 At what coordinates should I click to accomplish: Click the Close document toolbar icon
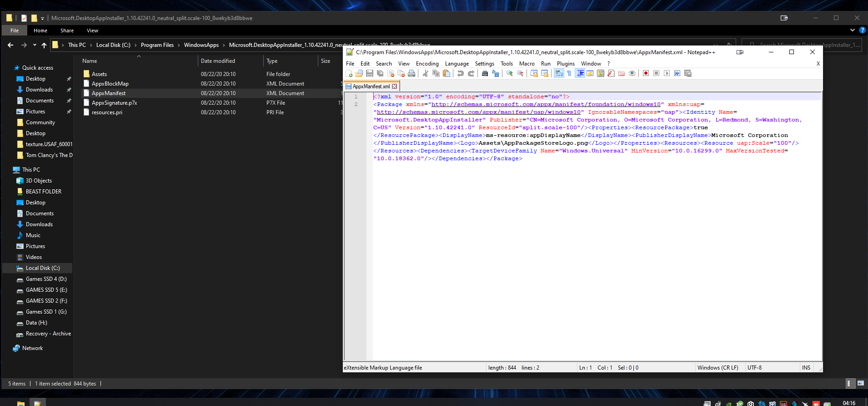[x=391, y=73]
